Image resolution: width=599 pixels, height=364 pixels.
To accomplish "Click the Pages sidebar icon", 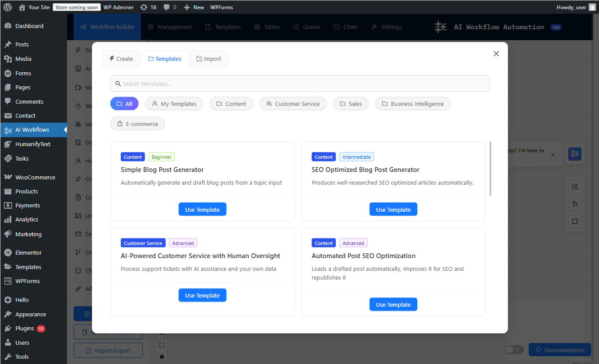I will tap(8, 87).
